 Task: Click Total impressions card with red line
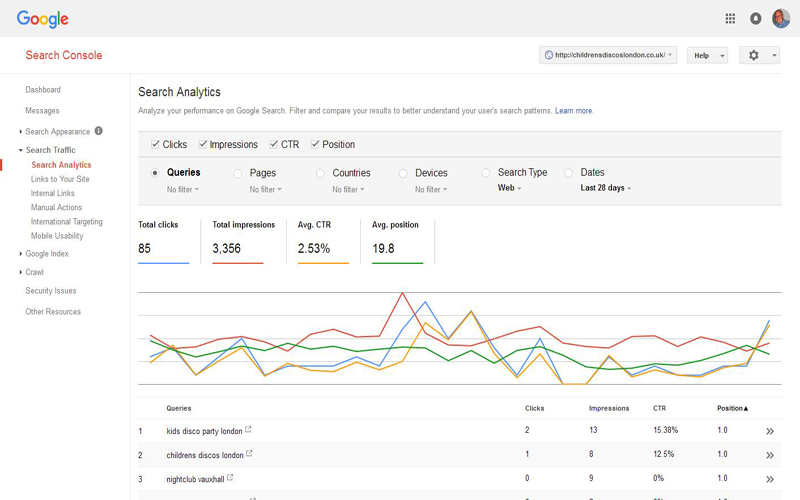[243, 242]
